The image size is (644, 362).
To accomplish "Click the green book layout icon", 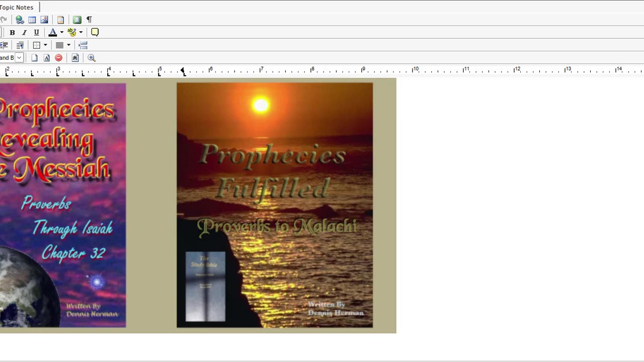I will pyautogui.click(x=77, y=20).
